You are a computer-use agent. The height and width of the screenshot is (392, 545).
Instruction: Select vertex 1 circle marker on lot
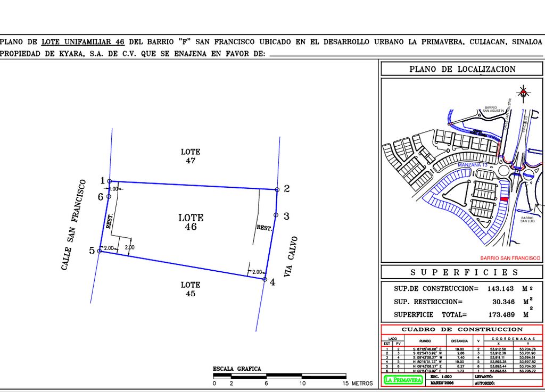110,181
